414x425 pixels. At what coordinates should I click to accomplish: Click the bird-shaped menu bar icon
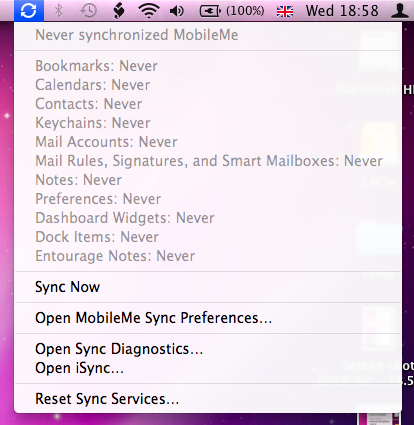click(119, 11)
